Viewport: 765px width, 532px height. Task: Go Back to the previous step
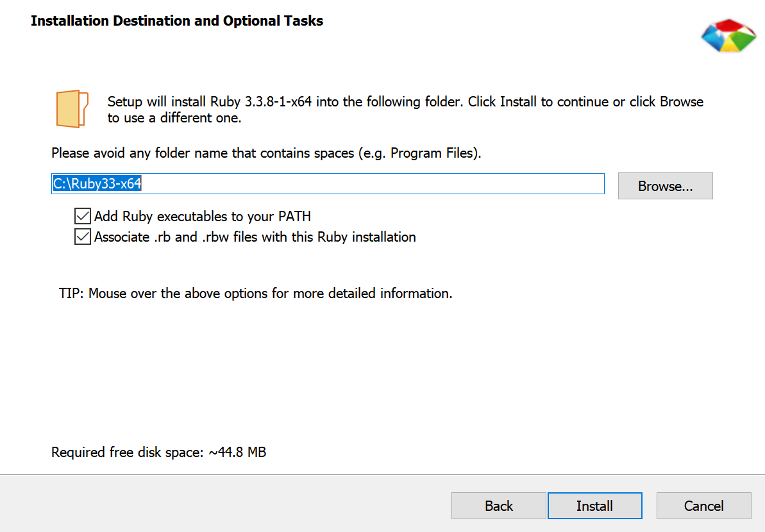[498, 506]
